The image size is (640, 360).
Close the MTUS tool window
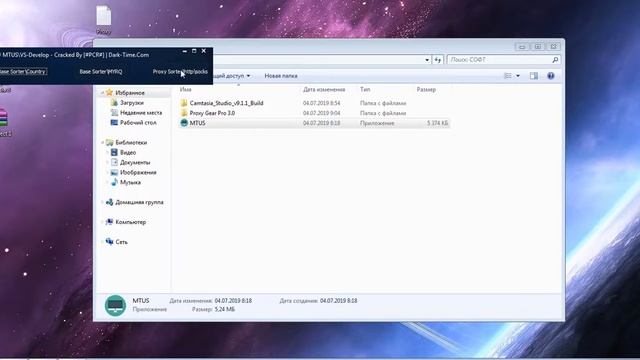point(204,51)
